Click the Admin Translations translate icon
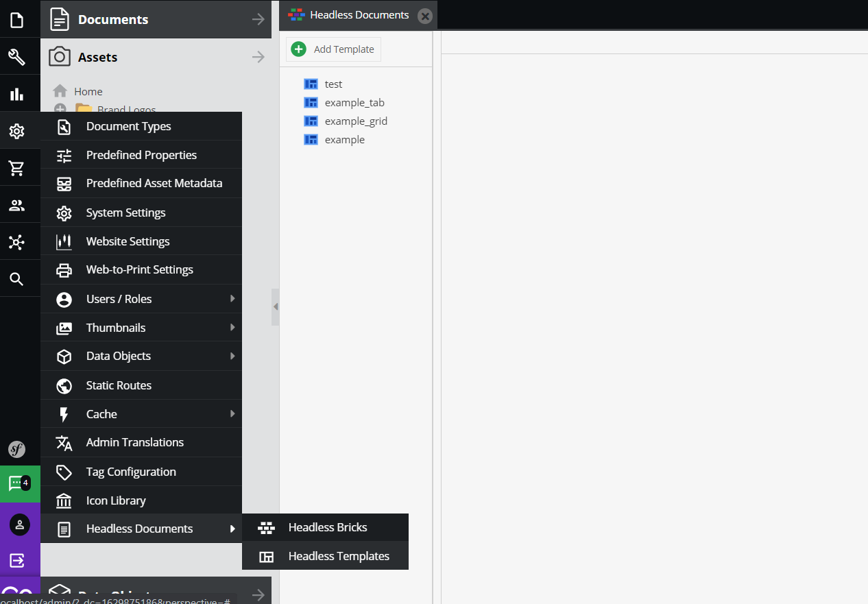 [64, 443]
